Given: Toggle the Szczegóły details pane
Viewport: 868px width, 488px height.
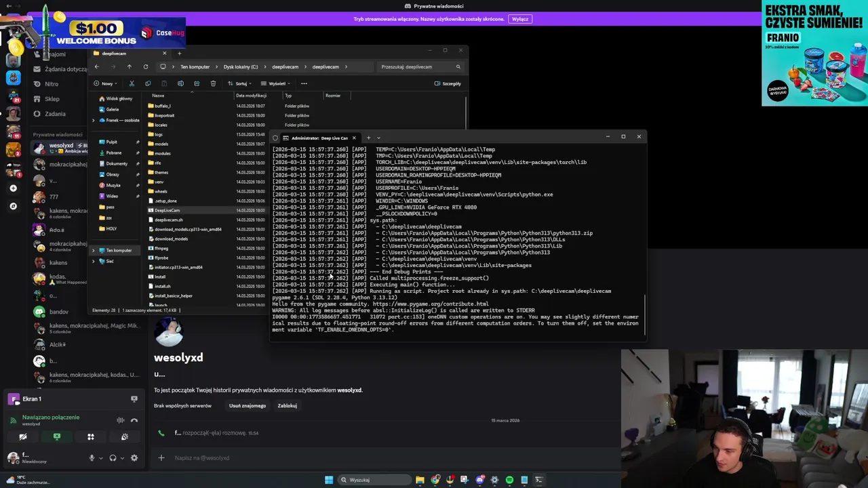Looking at the screenshot, I should point(448,83).
